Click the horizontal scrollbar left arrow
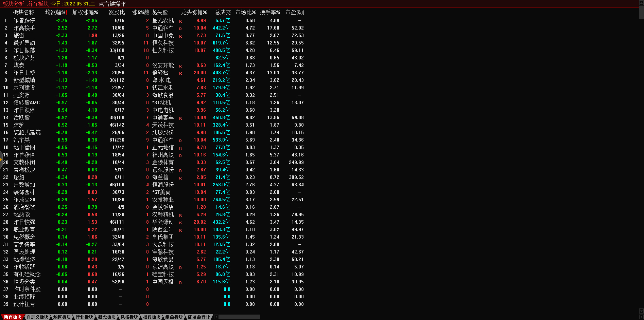The width and height of the screenshot is (644, 320). coord(216,317)
